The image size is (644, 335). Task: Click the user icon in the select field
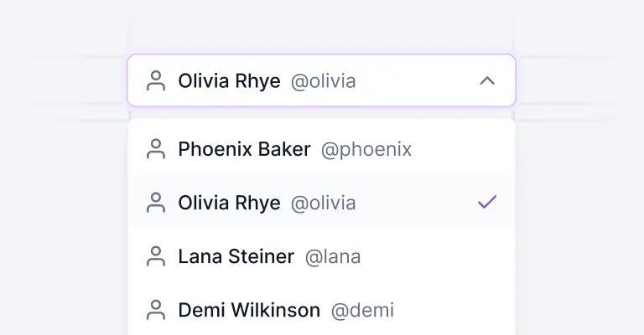pyautogui.click(x=155, y=81)
